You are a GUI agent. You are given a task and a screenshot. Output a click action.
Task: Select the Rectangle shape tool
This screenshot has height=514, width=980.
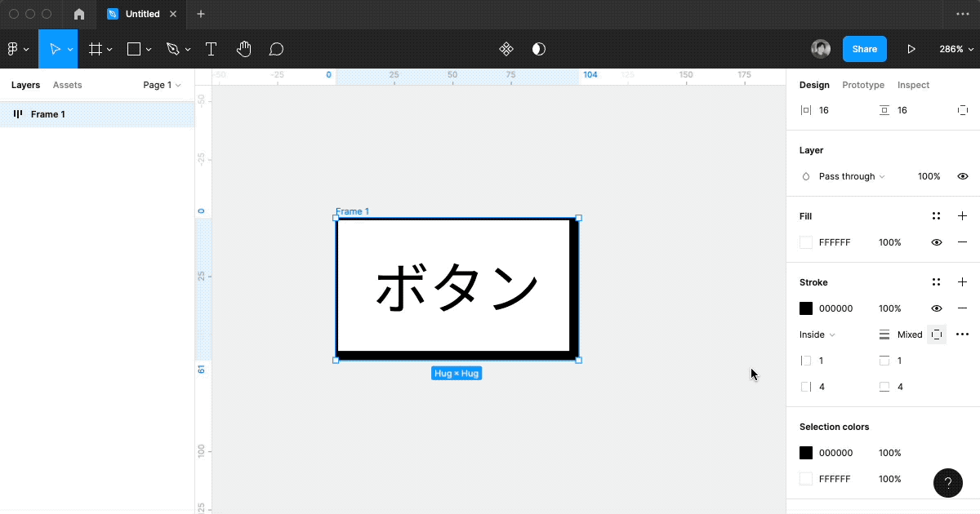133,48
